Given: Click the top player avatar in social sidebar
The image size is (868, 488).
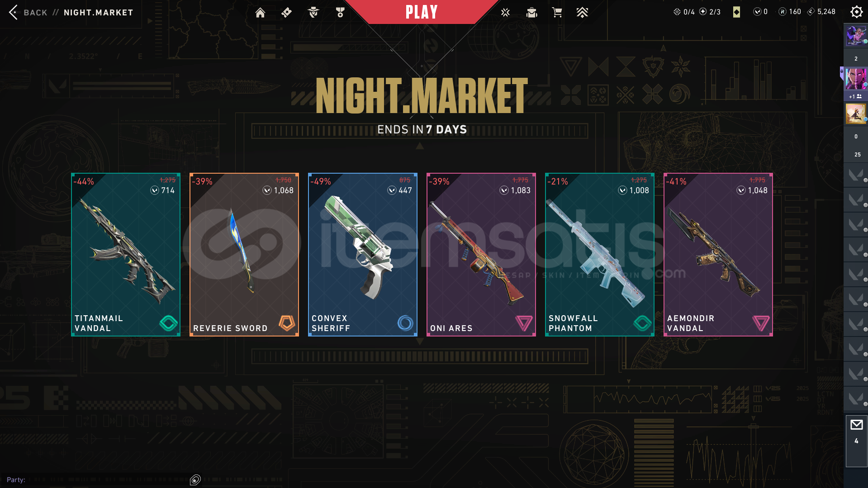Looking at the screenshot, I should (856, 36).
